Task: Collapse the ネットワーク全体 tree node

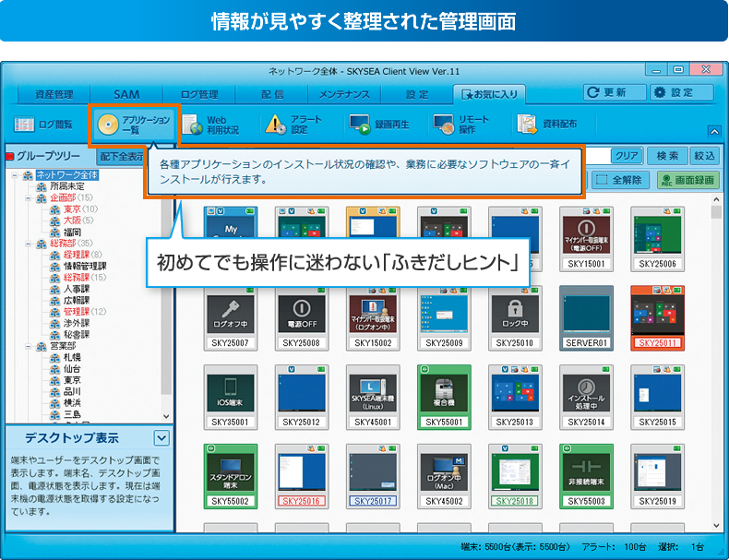Action: click(15, 175)
